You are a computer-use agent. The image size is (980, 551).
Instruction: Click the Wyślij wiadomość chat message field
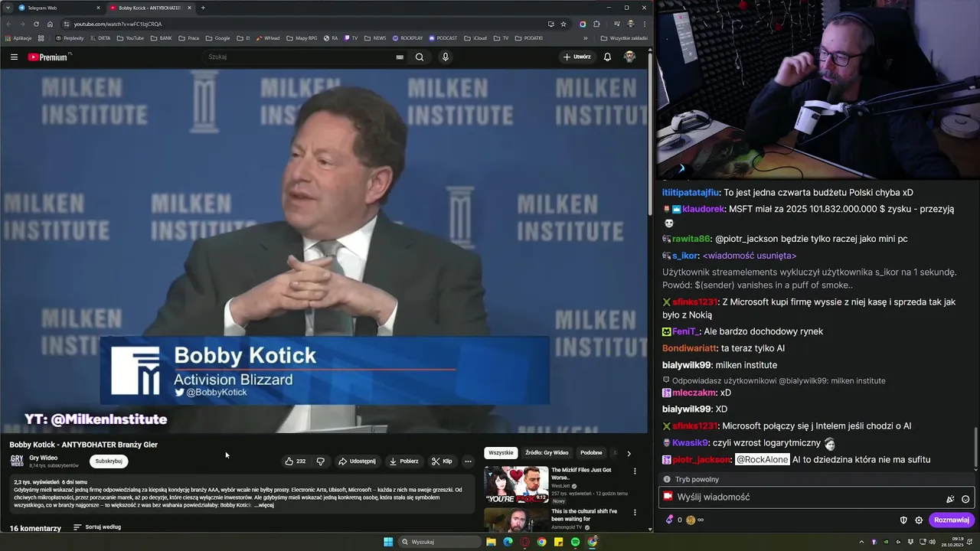pos(816,497)
